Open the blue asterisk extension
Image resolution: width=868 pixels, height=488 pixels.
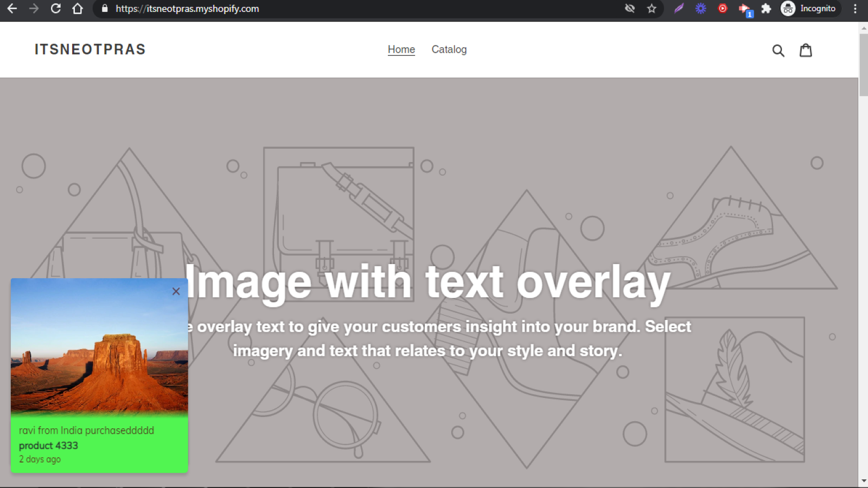pos(700,9)
